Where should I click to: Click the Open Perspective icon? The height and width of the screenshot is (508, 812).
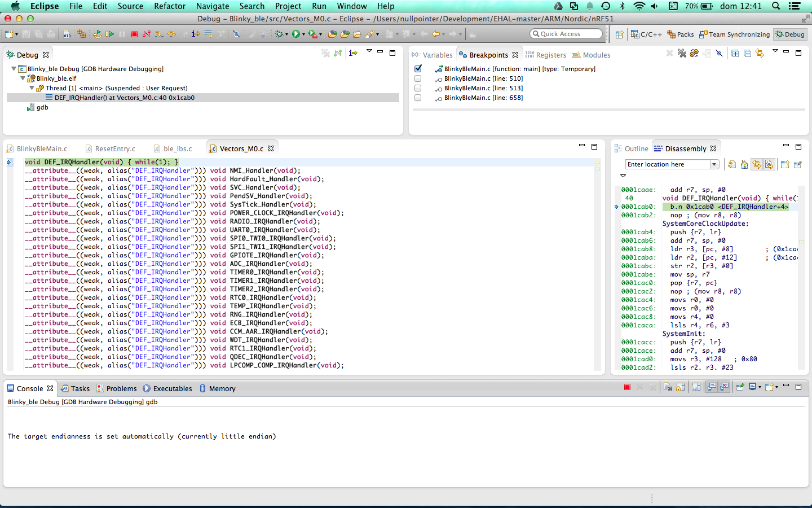click(x=619, y=34)
